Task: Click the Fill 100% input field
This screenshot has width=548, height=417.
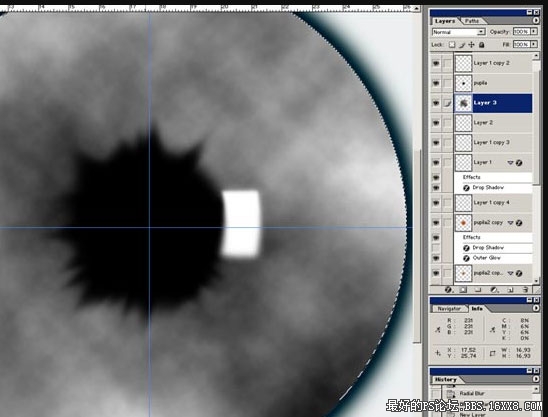Action: pyautogui.click(x=521, y=44)
